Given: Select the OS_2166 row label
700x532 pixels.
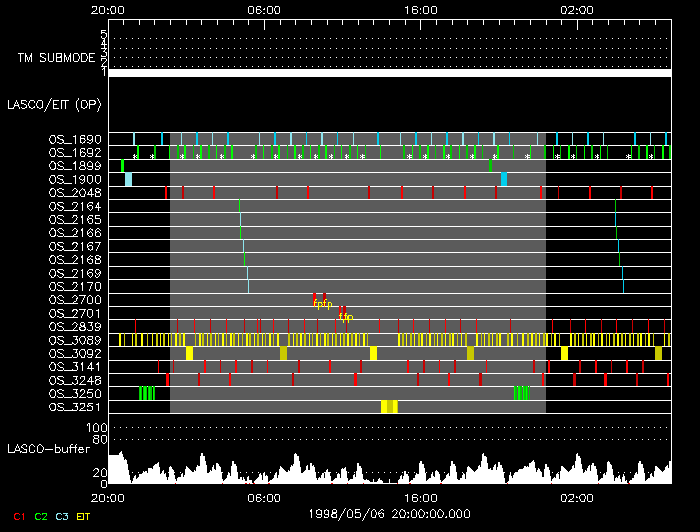Looking at the screenshot, I should (x=75, y=233).
